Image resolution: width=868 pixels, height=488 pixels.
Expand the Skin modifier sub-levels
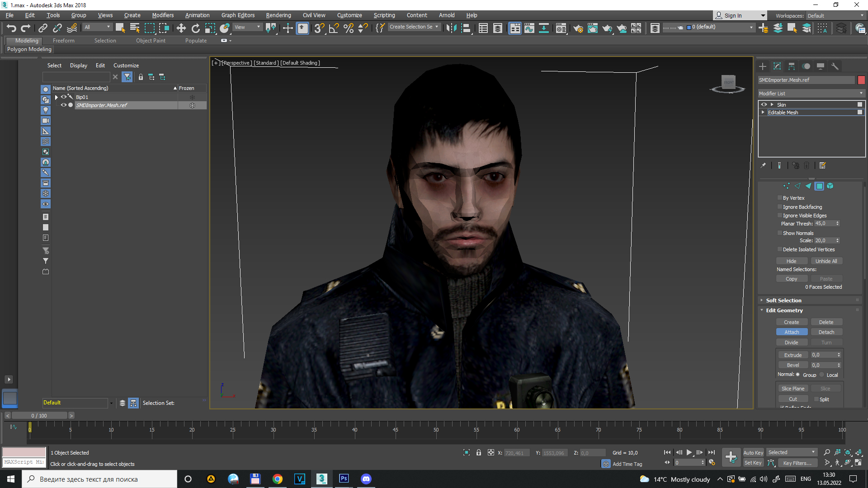coord(772,104)
